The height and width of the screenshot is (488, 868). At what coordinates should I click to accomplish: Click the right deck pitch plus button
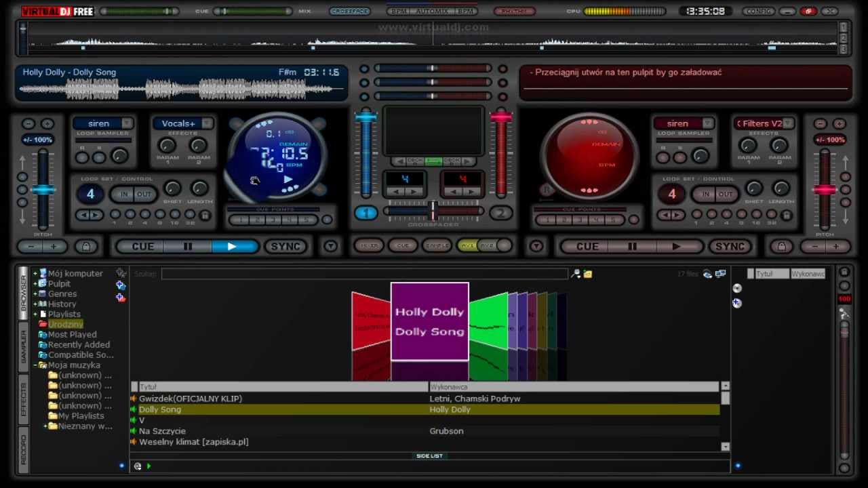coord(836,247)
